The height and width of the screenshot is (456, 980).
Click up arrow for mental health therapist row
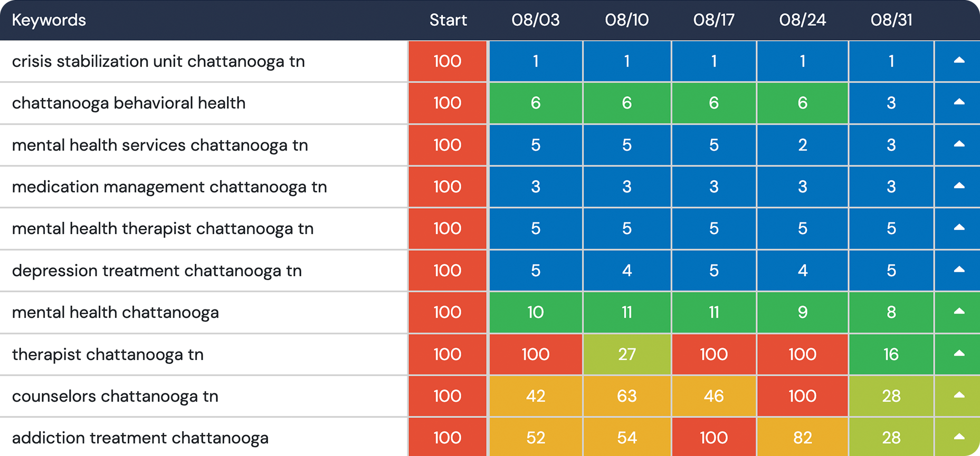(x=959, y=228)
